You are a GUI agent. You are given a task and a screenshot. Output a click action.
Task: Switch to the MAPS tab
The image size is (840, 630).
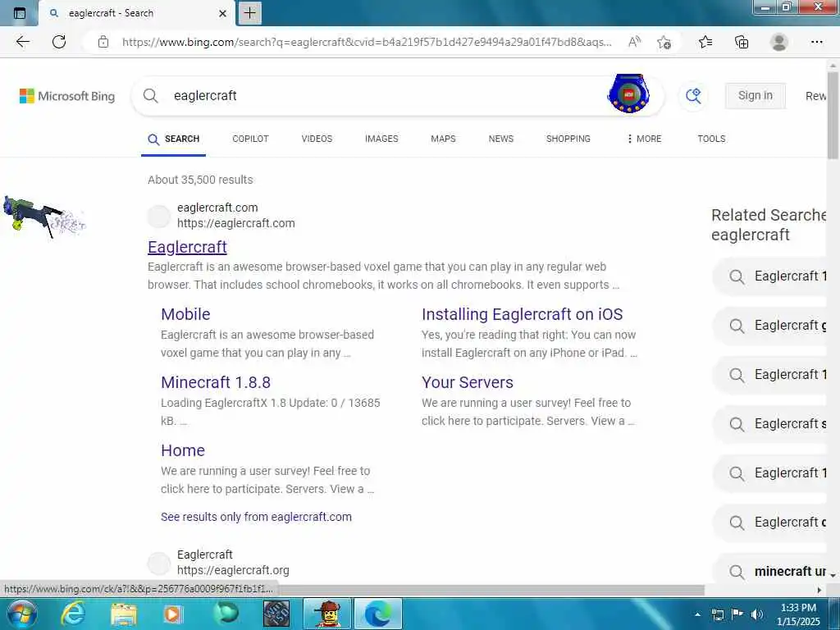click(x=443, y=139)
